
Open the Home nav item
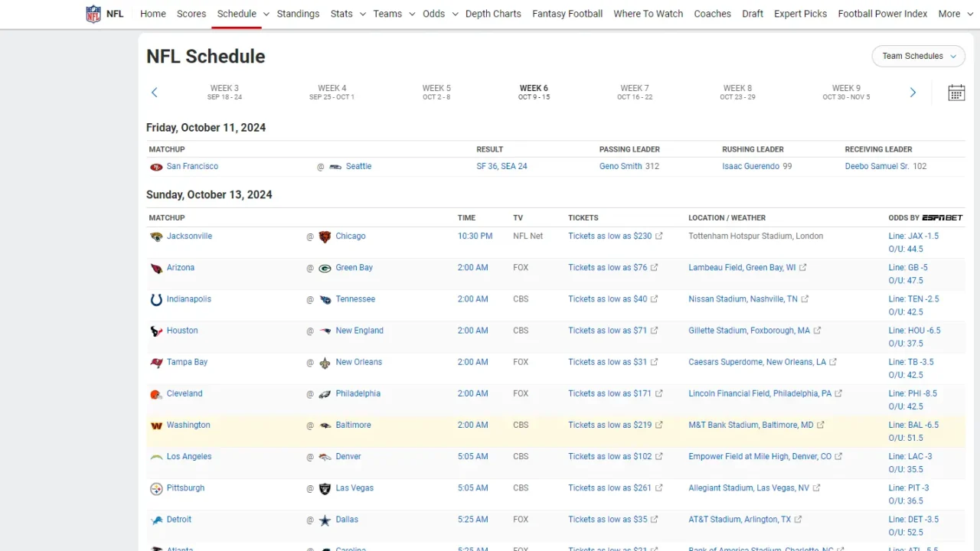point(153,14)
